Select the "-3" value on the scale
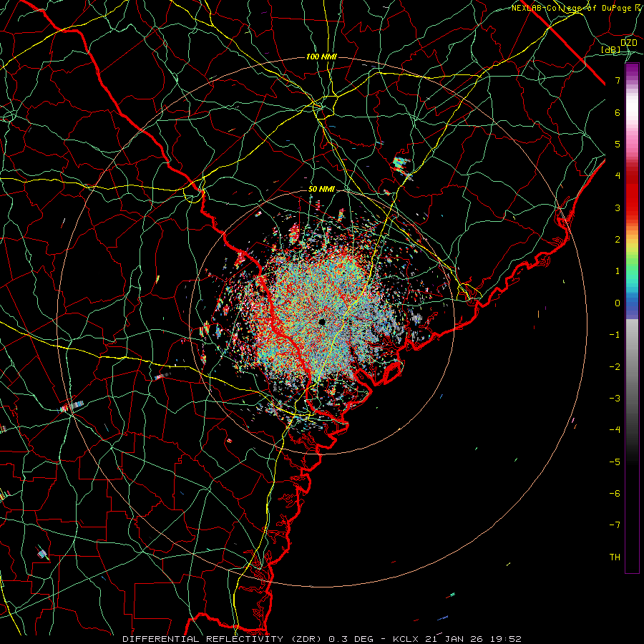Image resolution: width=644 pixels, height=644 pixels. tap(615, 399)
